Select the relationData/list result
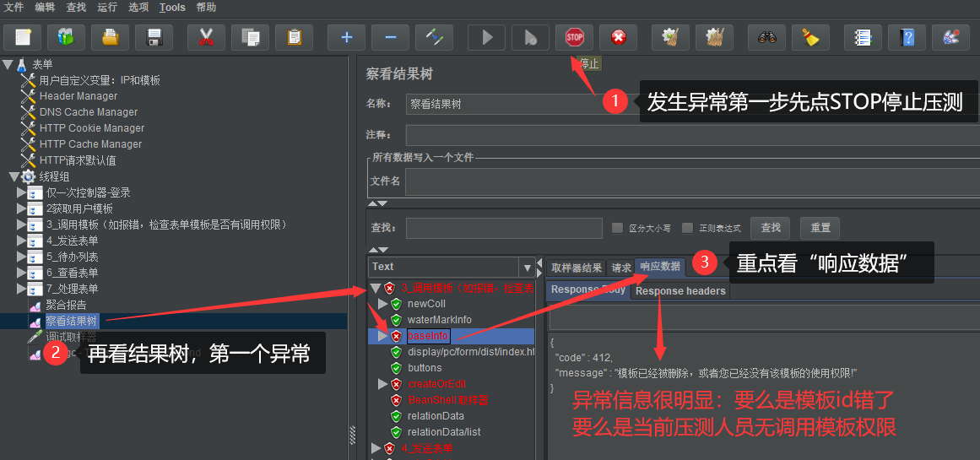Viewport: 980px width, 460px height. [444, 432]
